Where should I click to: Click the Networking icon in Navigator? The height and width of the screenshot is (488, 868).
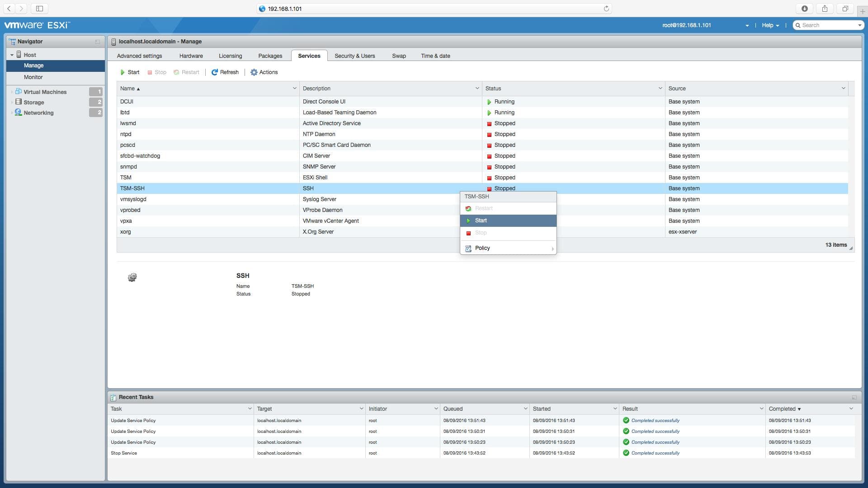(18, 113)
